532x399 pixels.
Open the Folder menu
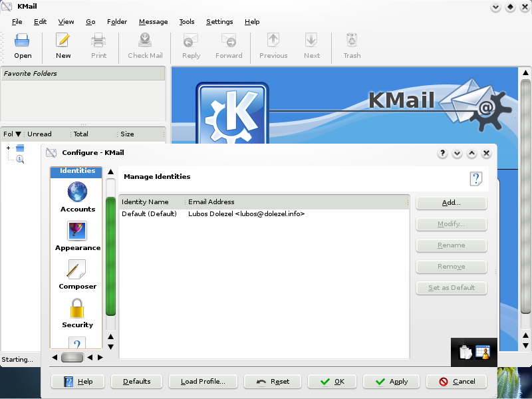[x=117, y=22]
